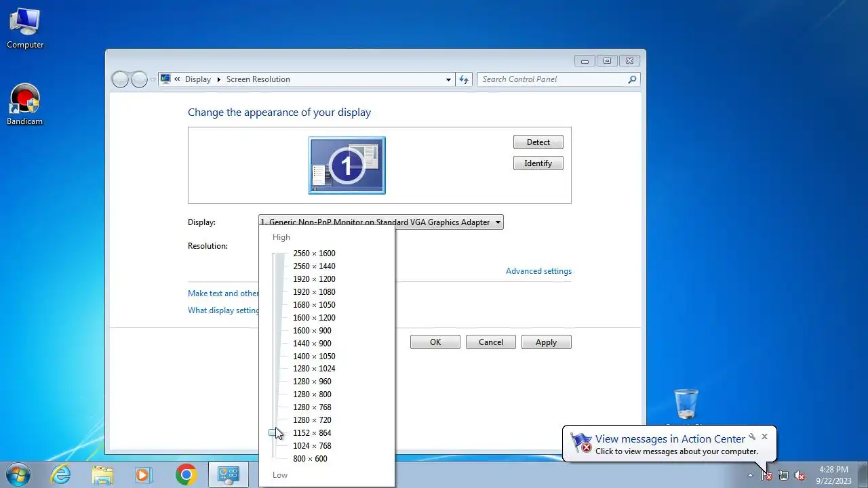Click the Back navigation arrow
The image size is (868, 488).
[x=120, y=79]
